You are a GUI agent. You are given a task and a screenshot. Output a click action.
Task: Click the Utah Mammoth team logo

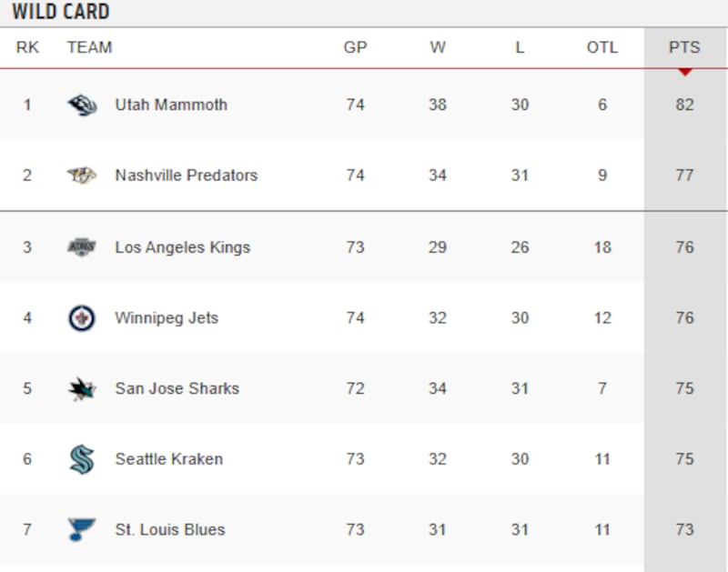click(x=82, y=105)
